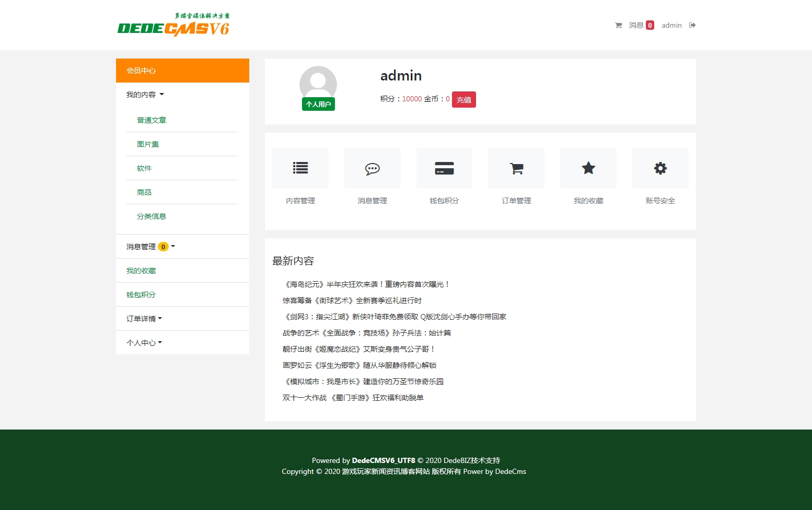Image resolution: width=812 pixels, height=510 pixels.
Task: Click the shopping cart icon in header
Action: coord(618,25)
